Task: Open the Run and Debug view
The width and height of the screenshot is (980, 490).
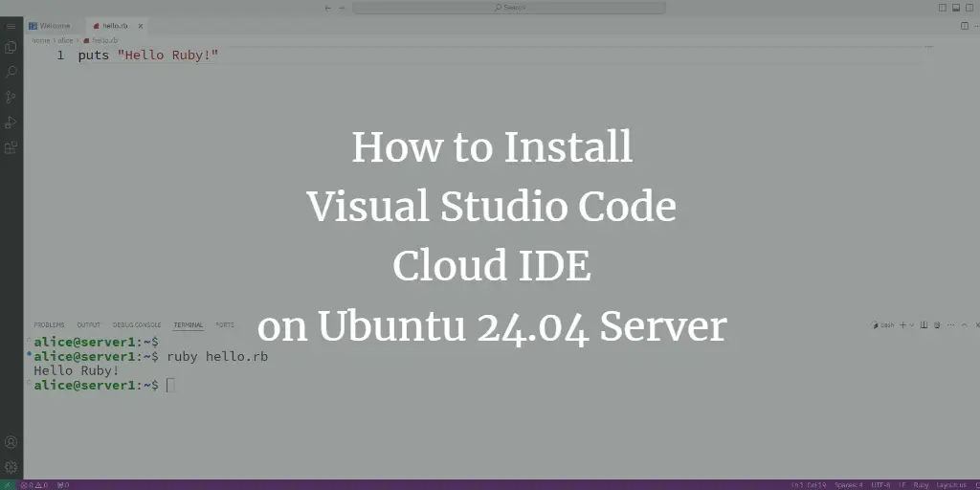Action: (11, 122)
